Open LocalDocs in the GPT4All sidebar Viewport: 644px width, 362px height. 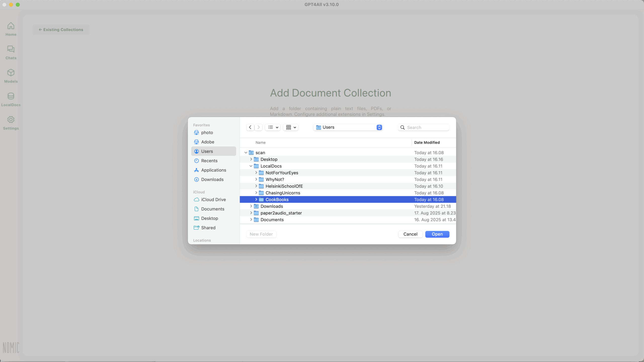point(11,100)
